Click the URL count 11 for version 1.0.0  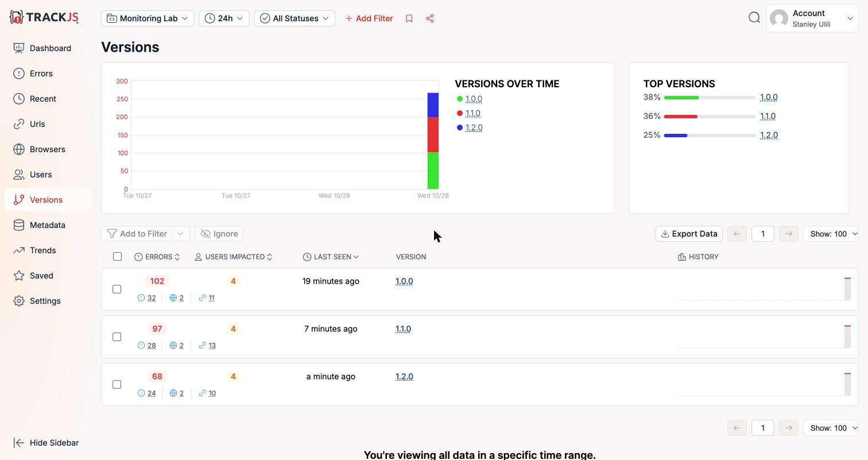pos(211,298)
